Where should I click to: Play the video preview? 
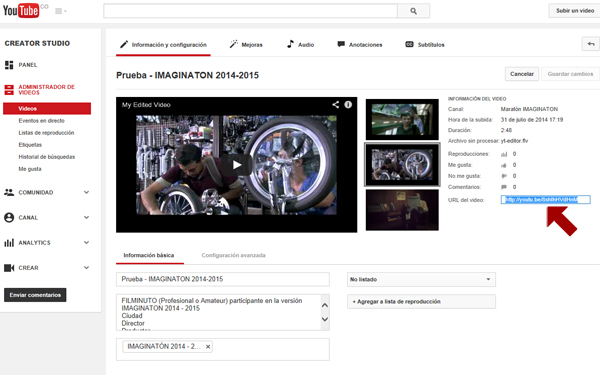[237, 165]
